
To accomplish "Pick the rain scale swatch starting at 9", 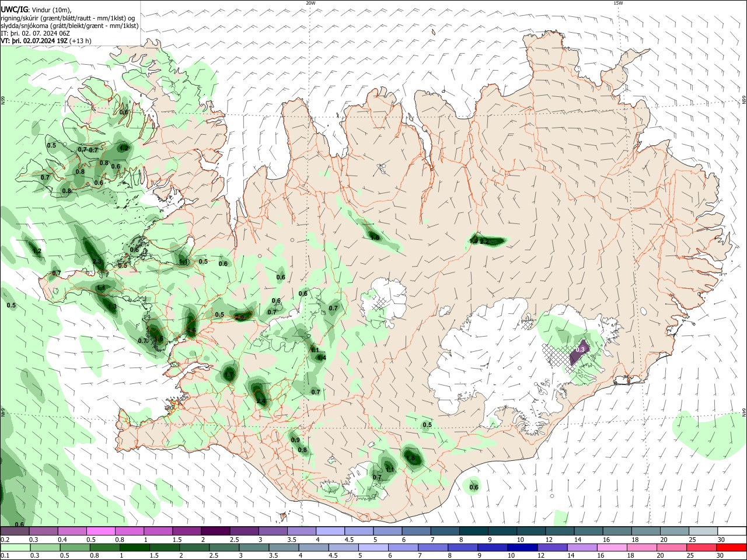I will 492,547.
